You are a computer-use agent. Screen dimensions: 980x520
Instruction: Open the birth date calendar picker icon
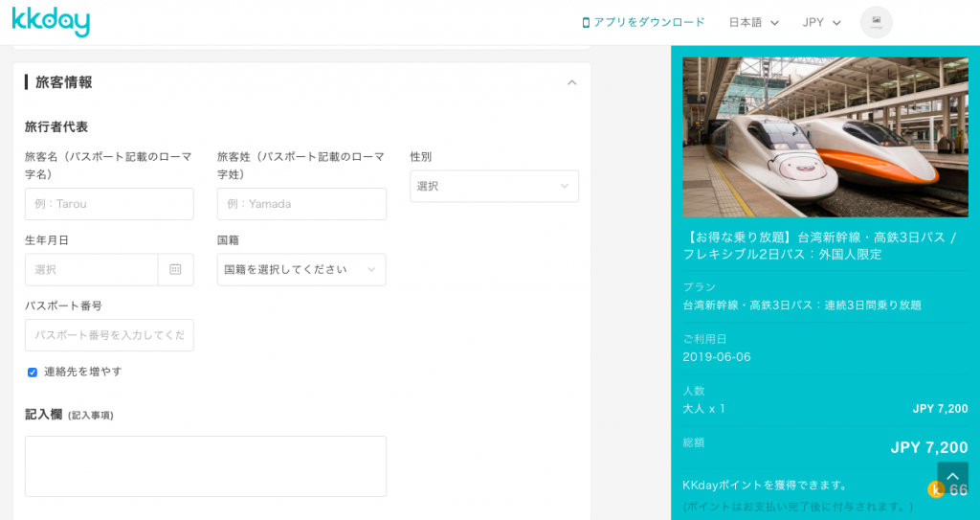coord(175,269)
